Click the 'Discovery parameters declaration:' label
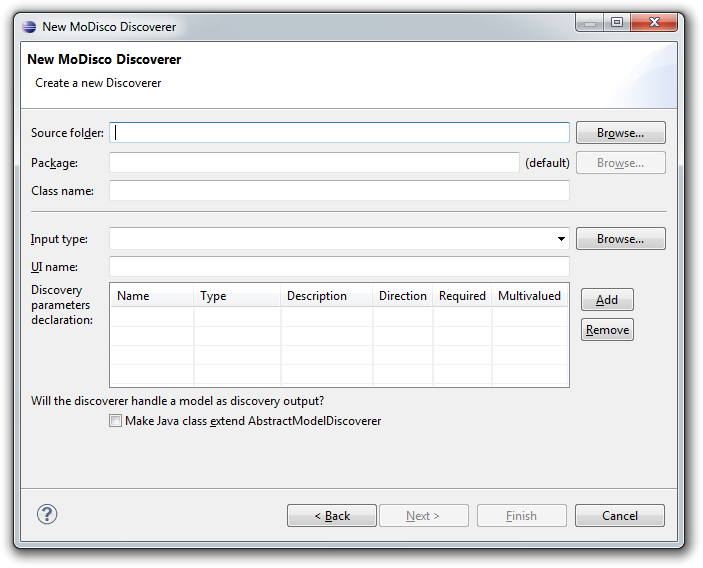703x568 pixels. click(x=62, y=305)
